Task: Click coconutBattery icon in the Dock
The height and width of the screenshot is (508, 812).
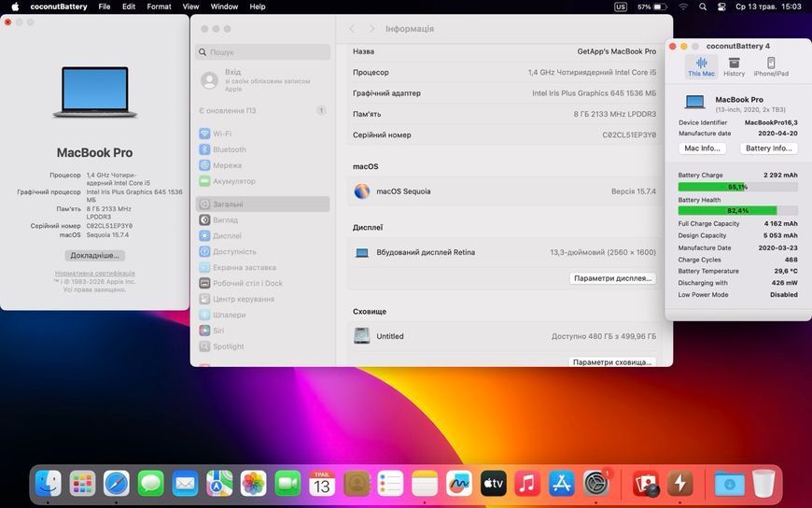Action: click(679, 484)
